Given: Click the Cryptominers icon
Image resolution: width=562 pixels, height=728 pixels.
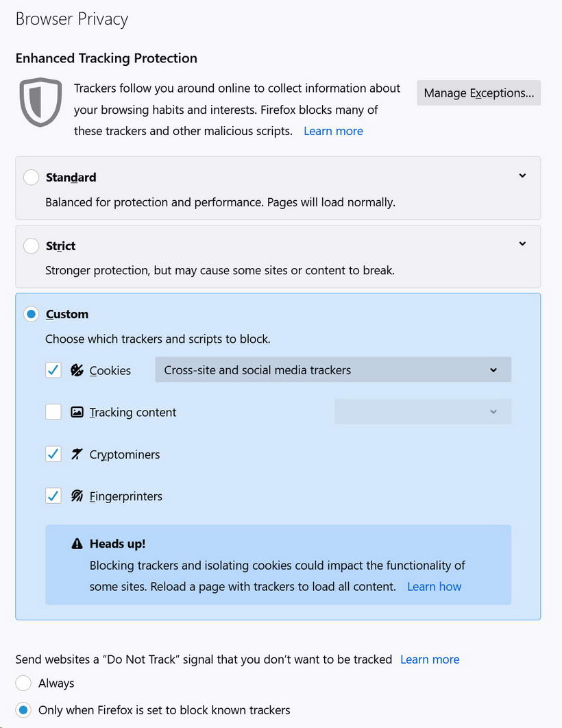Looking at the screenshot, I should click(x=77, y=454).
